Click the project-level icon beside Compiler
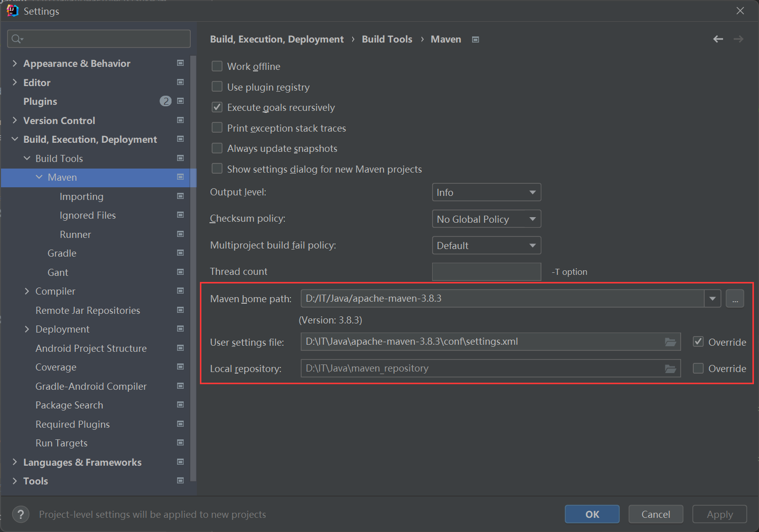This screenshot has width=759, height=532. pos(180,291)
